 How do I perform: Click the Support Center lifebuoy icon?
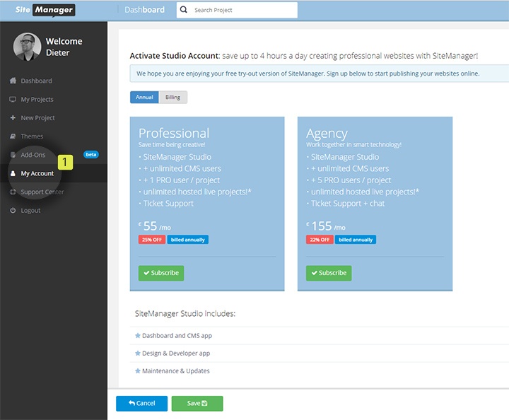click(x=13, y=192)
